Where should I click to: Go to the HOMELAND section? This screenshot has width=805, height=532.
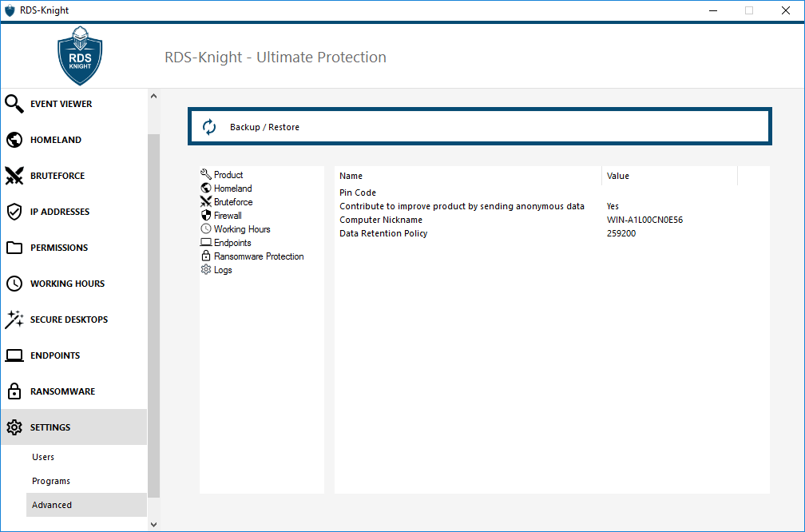[x=74, y=140]
